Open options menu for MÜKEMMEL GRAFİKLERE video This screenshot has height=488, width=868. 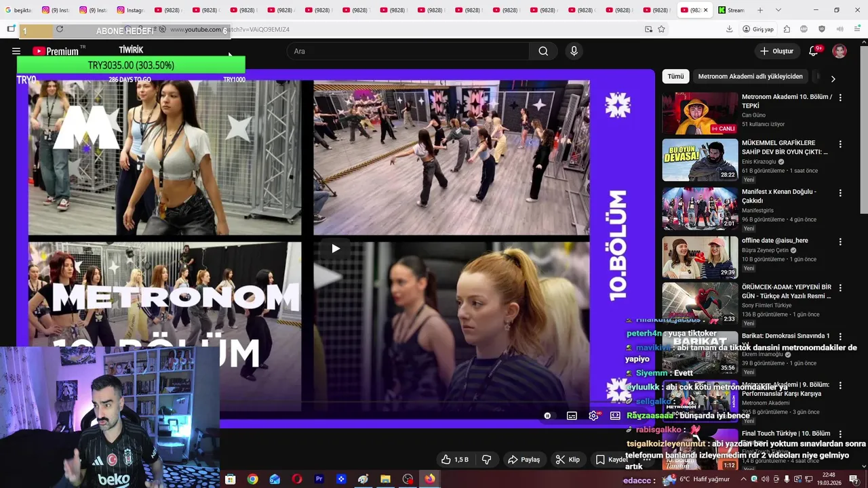pyautogui.click(x=840, y=144)
